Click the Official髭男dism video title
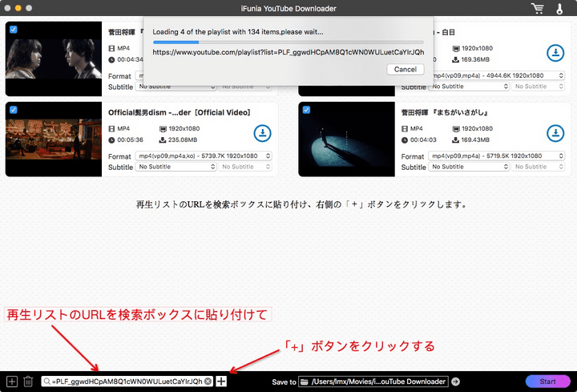 pyautogui.click(x=180, y=113)
